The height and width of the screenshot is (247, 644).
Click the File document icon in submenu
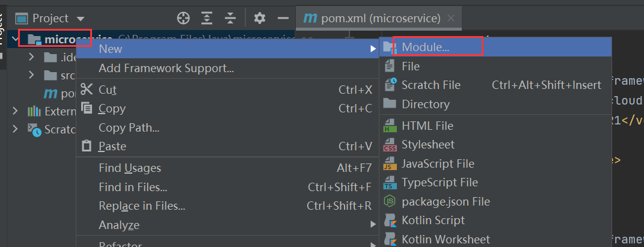tap(390, 66)
